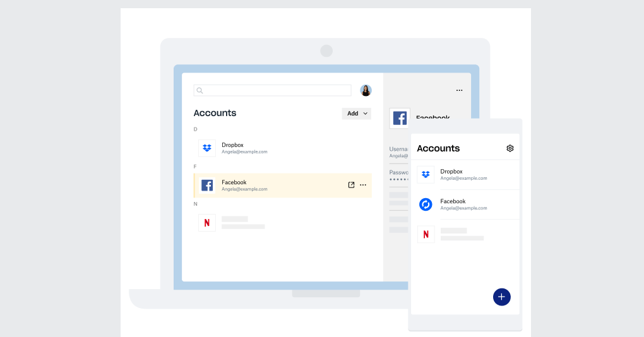644x337 pixels.
Task: Click the blue sync icon beside Facebook
Action: click(426, 204)
